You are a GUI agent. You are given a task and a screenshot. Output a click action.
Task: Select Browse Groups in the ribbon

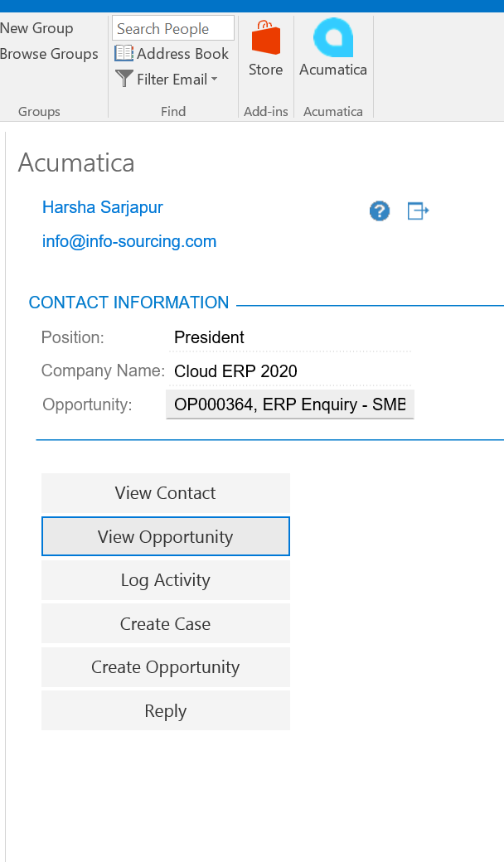point(49,54)
